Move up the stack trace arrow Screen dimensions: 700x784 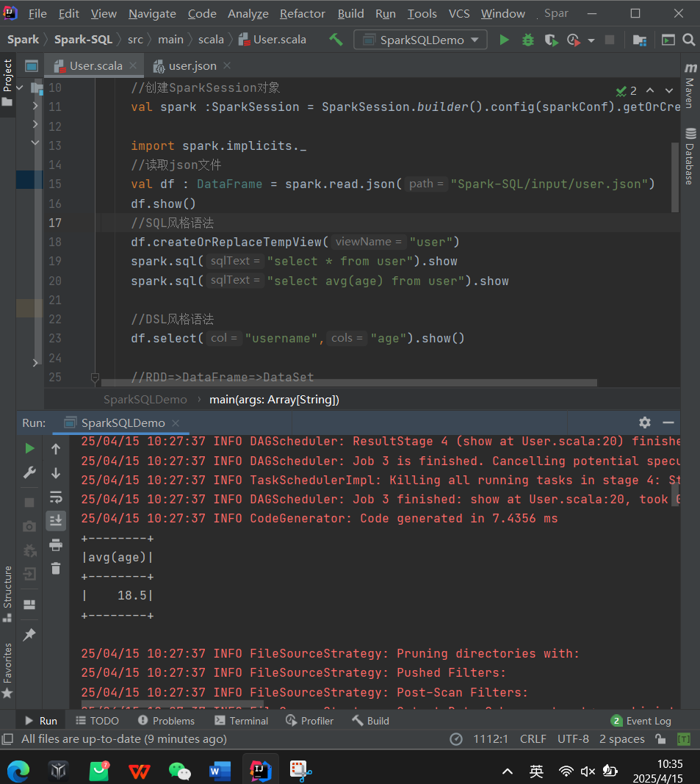click(x=56, y=449)
